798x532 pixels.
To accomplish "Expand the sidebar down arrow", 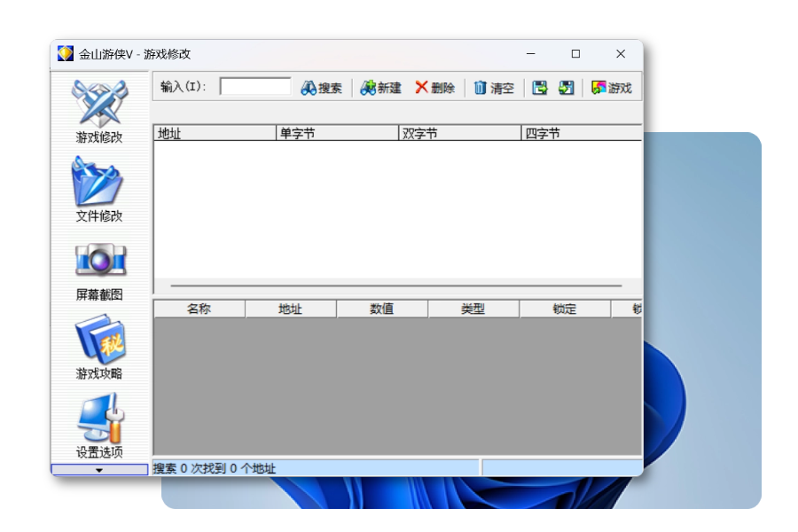I will (x=99, y=470).
